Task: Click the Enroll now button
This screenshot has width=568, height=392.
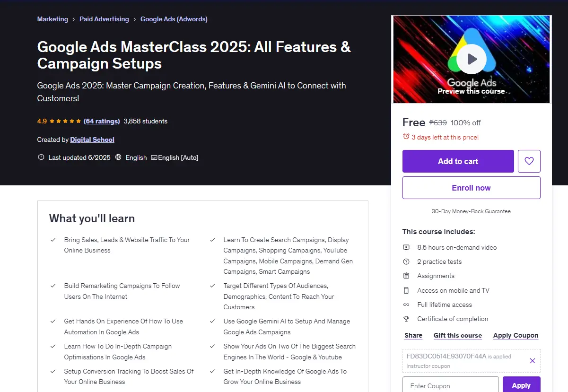Action: click(471, 188)
